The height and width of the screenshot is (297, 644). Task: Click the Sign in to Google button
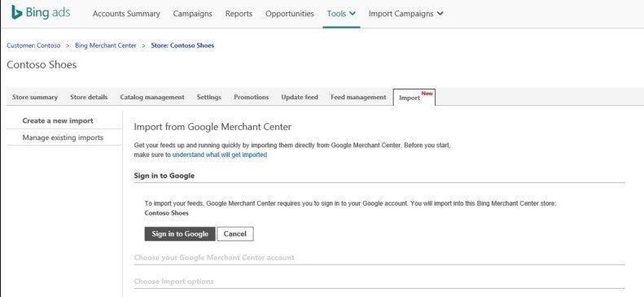180,234
